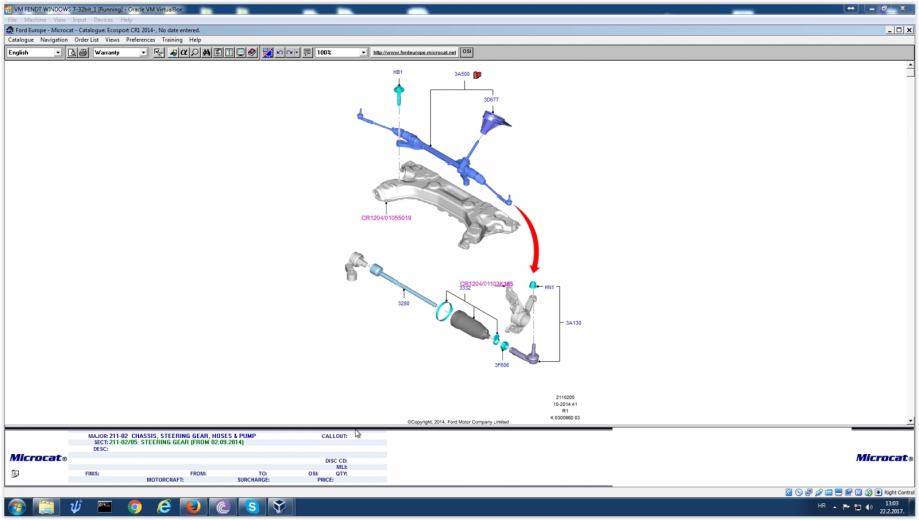919x520 pixels.
Task: Open the Microcat Help menu
Action: [x=195, y=40]
